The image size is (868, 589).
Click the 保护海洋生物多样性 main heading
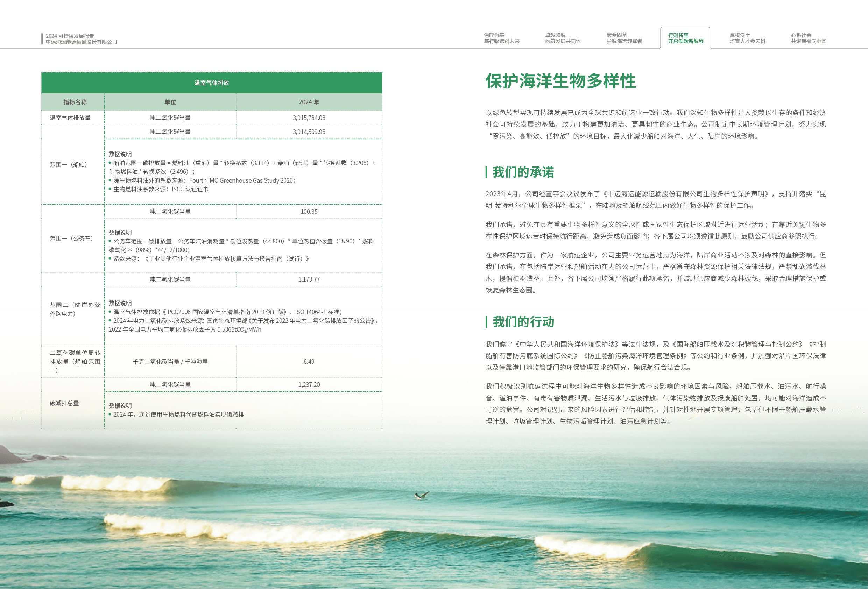[560, 81]
